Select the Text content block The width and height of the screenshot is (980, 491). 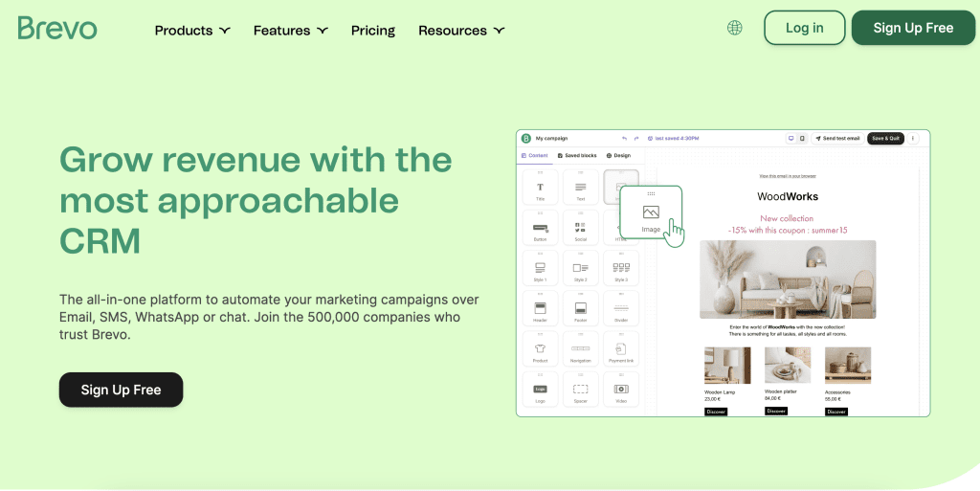pyautogui.click(x=581, y=188)
